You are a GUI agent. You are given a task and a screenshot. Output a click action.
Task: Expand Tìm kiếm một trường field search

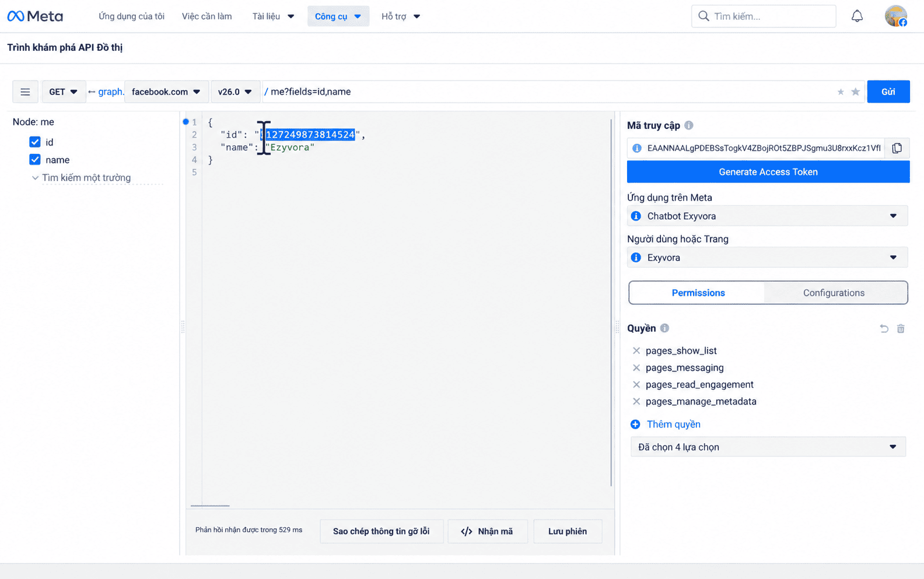(x=81, y=178)
